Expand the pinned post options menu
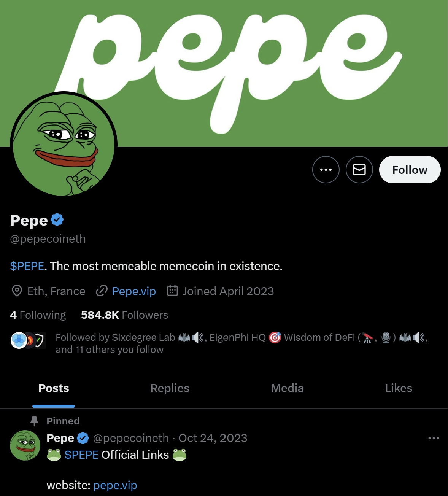 point(434,438)
